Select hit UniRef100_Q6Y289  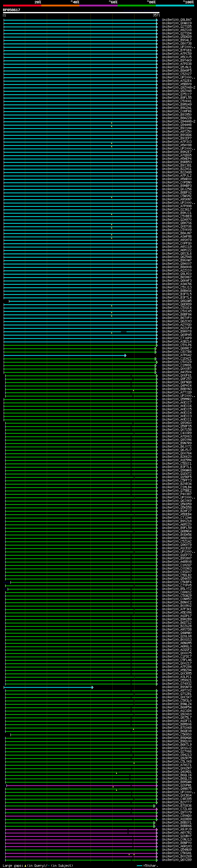pos(177,860)
